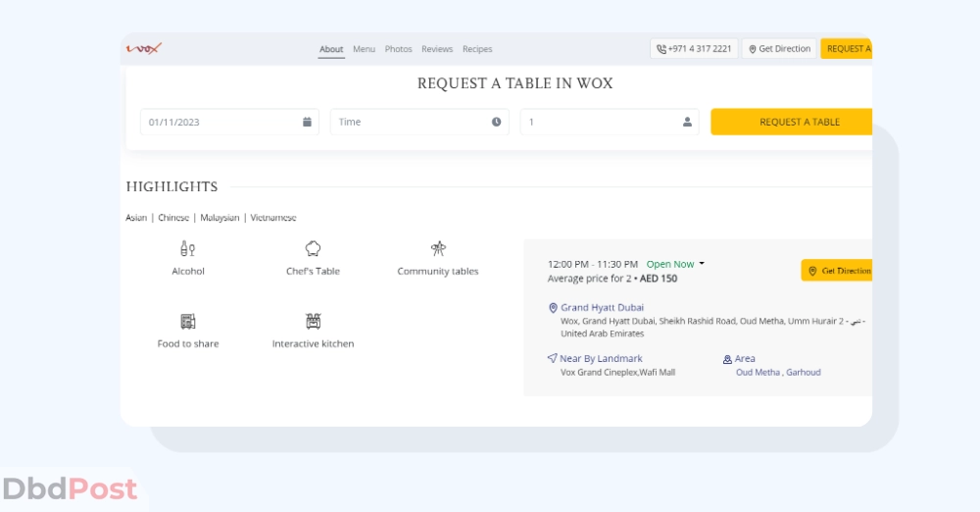Click the Near By Landmark arrow icon

[x=552, y=358]
